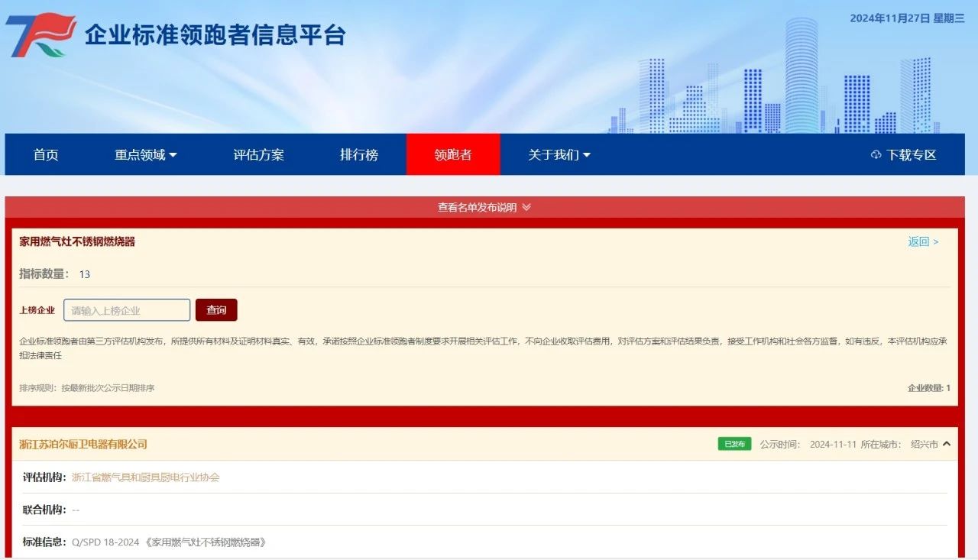Collapse the 浙江苏泊尔厨卫电器有限公司 entry chevron
This screenshot has width=978, height=560.
pyautogui.click(x=947, y=444)
